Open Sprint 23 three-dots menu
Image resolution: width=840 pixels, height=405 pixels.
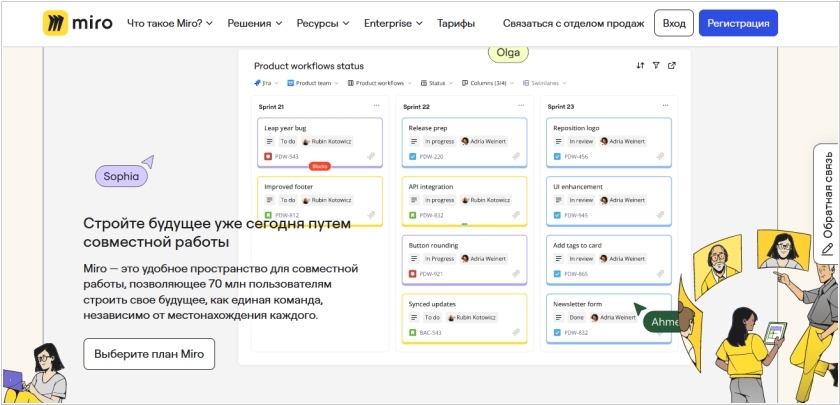[665, 105]
